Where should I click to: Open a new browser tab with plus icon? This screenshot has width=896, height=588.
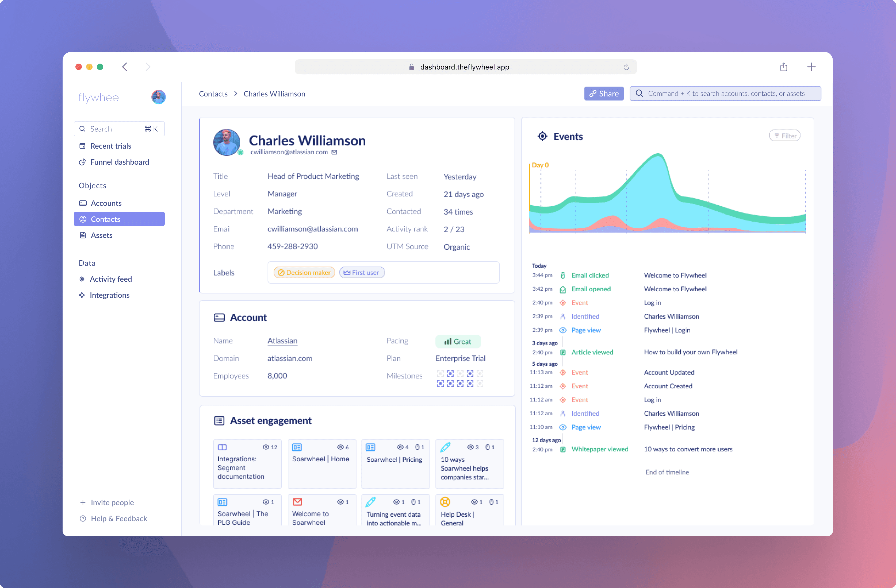pos(811,67)
